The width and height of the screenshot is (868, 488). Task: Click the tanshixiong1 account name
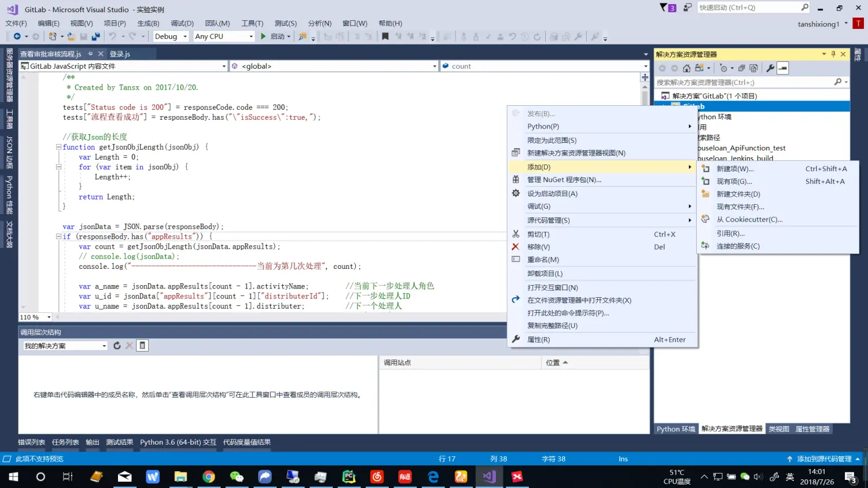coord(818,24)
